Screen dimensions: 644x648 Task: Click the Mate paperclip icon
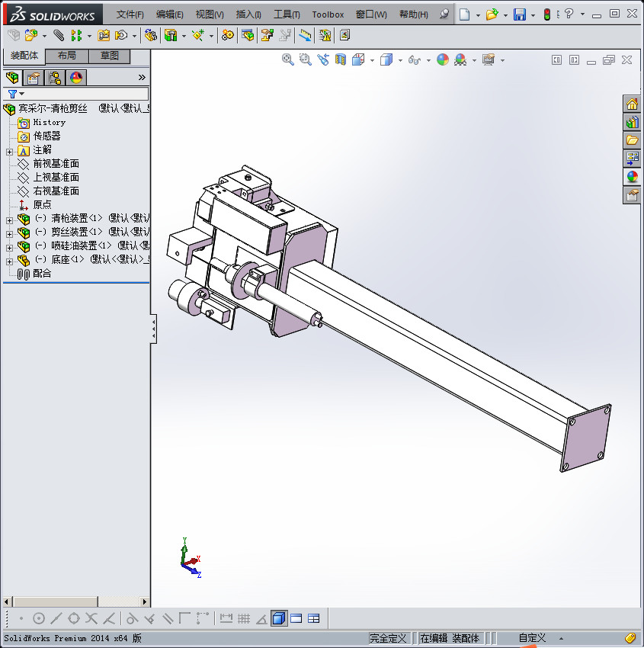click(59, 36)
